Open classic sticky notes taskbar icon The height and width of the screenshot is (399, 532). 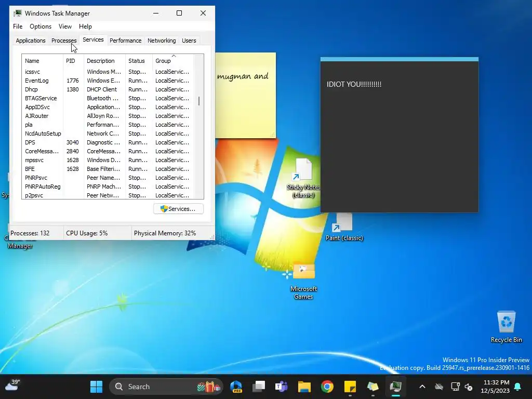(x=373, y=387)
